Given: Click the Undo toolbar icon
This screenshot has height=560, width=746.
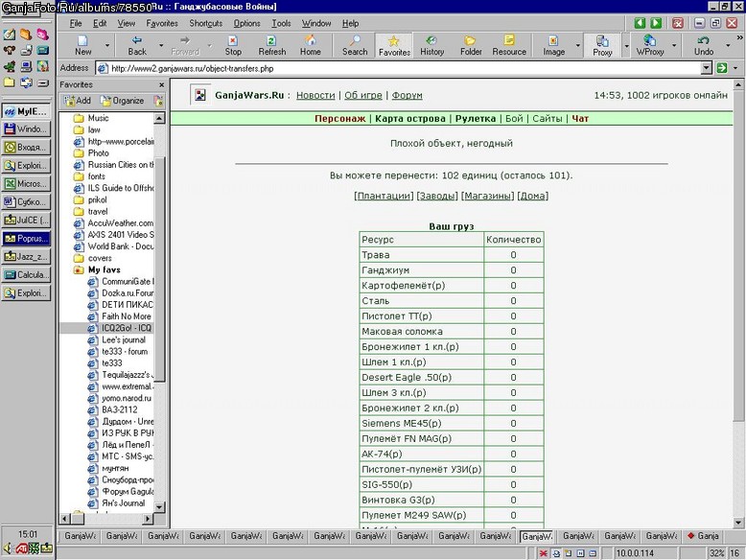Looking at the screenshot, I should pyautogui.click(x=703, y=46).
